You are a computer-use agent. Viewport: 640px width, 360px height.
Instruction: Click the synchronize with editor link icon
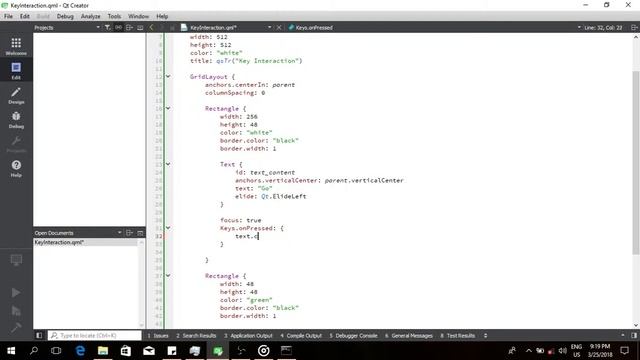tap(118, 27)
